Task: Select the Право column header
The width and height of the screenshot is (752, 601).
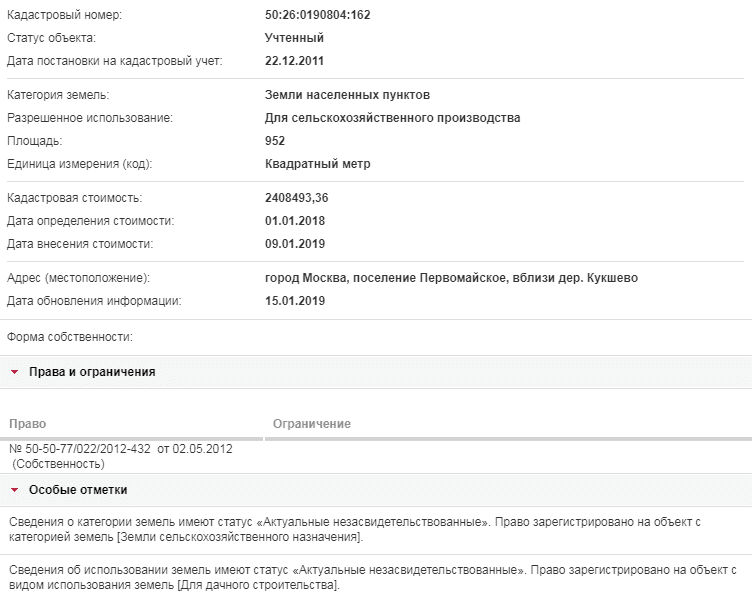Action: coord(28,424)
